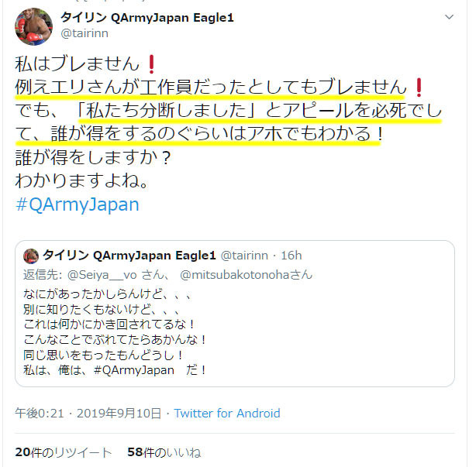The image size is (476, 467).
Task: Open the quoted tweet card body text
Action: pos(116,332)
